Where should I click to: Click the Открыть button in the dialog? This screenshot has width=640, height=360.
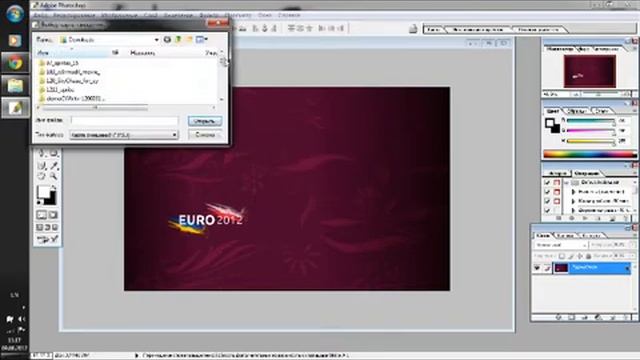[x=205, y=121]
